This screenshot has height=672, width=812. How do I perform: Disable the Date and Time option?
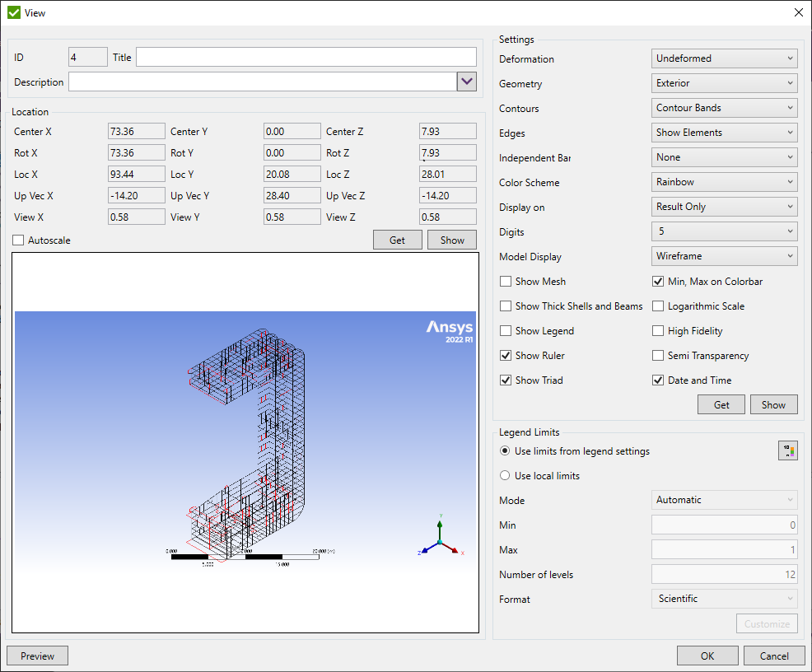point(657,380)
